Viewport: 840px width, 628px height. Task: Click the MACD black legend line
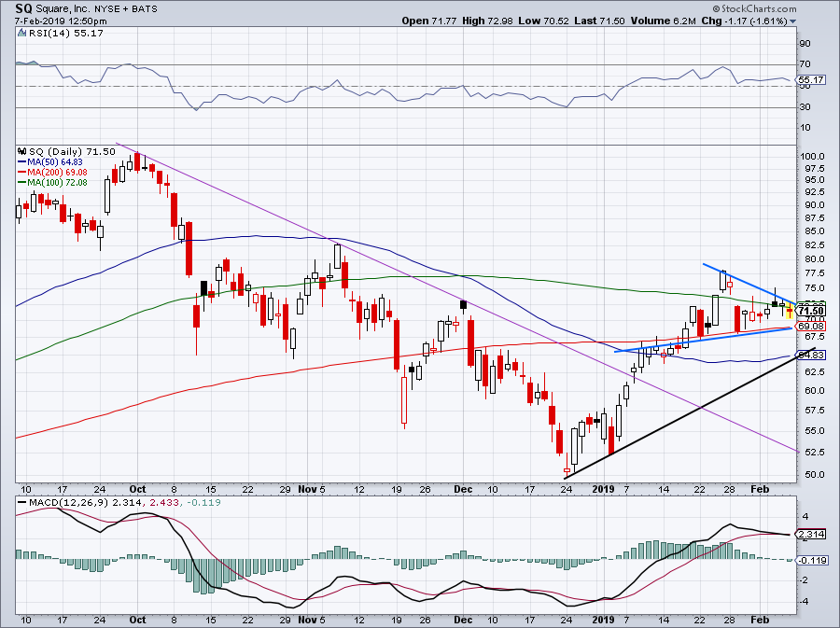22,502
